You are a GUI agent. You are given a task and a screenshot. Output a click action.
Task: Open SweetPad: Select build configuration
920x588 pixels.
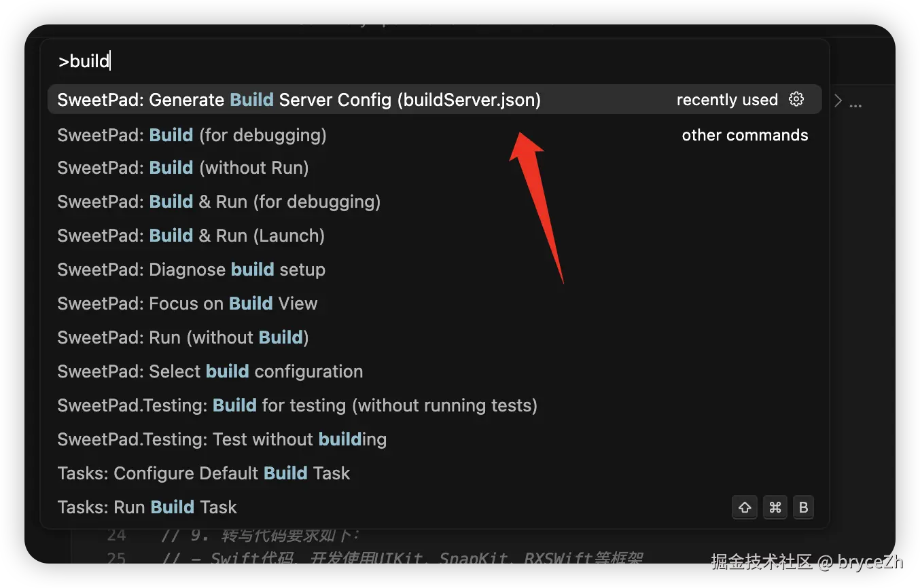pyautogui.click(x=210, y=371)
